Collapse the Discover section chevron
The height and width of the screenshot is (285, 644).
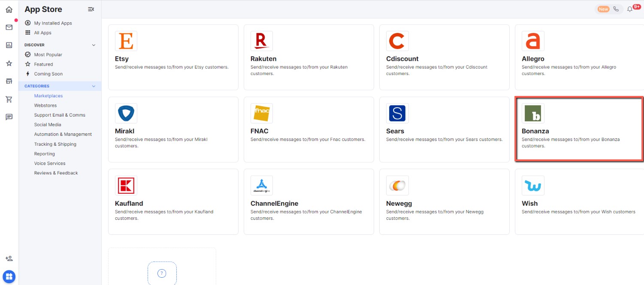pyautogui.click(x=94, y=45)
